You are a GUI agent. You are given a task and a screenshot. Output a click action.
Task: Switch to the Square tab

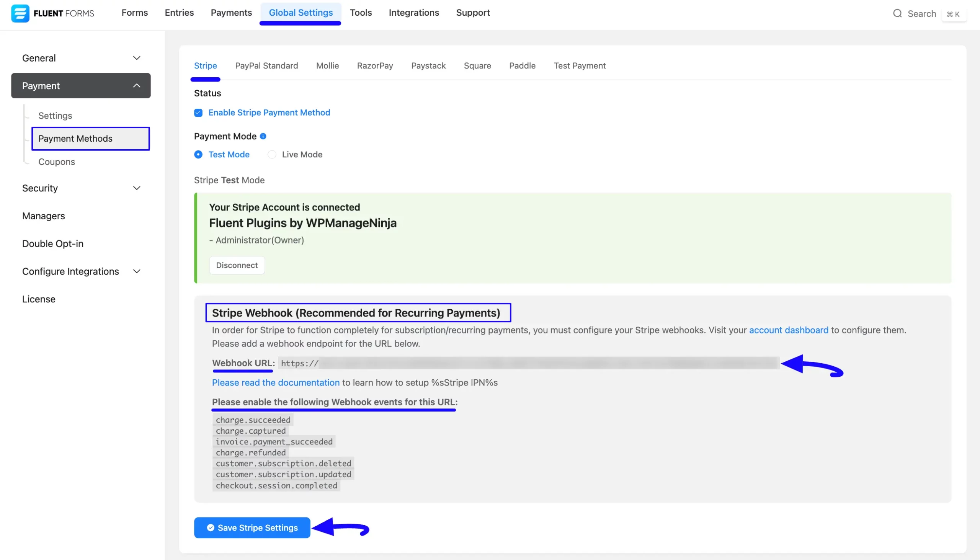(477, 66)
